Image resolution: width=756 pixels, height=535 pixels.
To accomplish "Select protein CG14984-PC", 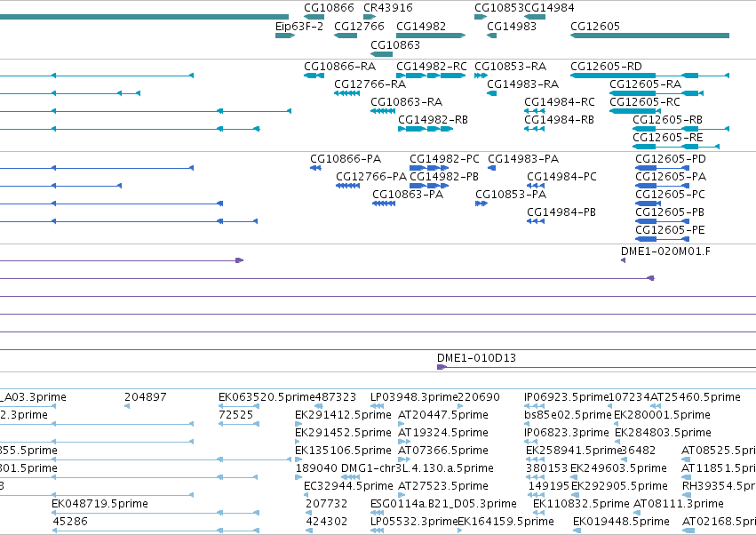I will (561, 177).
